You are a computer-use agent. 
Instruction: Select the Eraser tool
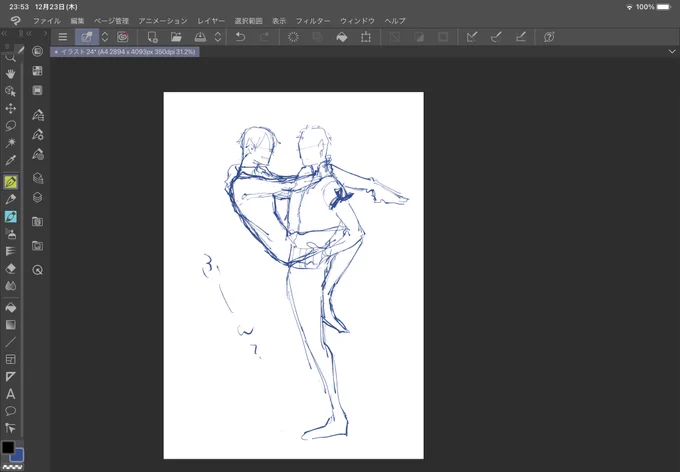(x=10, y=269)
